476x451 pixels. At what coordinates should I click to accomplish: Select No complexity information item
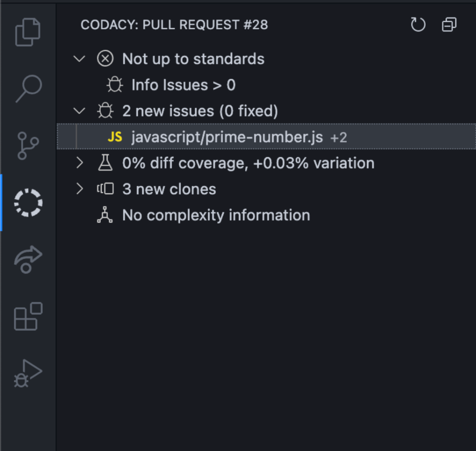click(x=216, y=215)
